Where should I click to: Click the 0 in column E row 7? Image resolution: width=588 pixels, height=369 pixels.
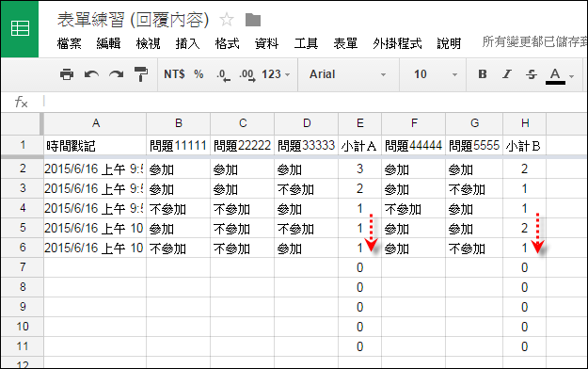[x=360, y=267]
